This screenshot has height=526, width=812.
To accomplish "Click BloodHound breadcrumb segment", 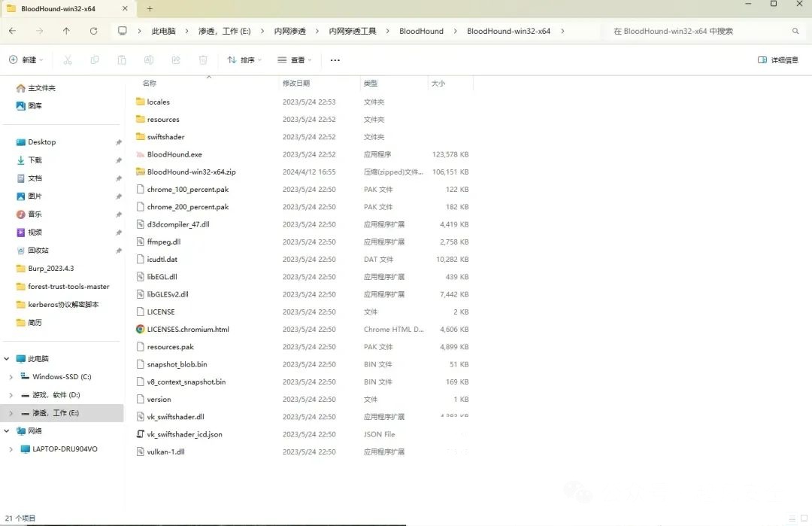I will click(421, 31).
